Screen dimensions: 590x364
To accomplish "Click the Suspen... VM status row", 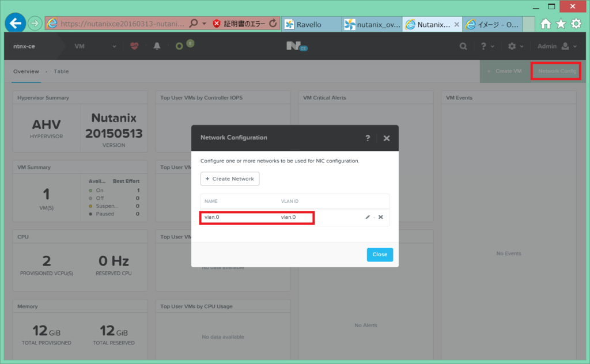I will 114,206.
